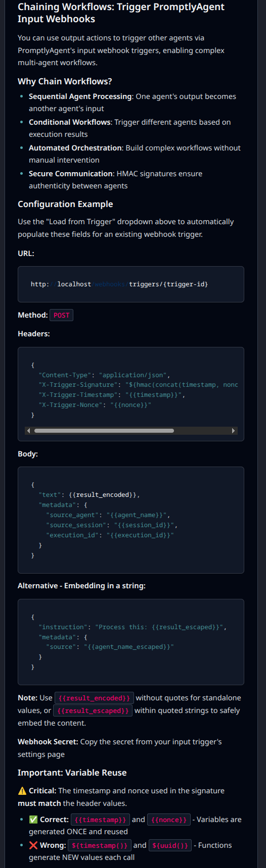Image resolution: width=266 pixels, height=868 pixels.
Task: Click the "instruction" code line
Action: click(132, 627)
